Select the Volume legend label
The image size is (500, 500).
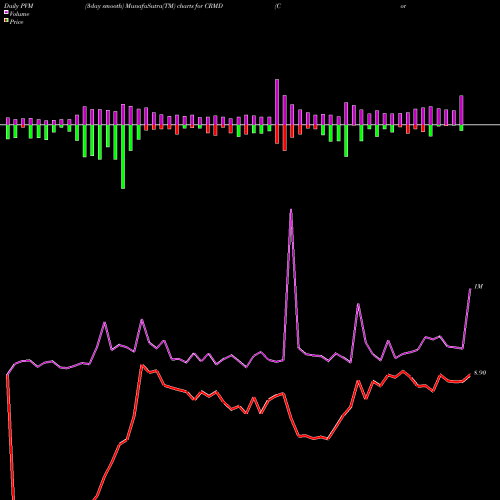click(19, 14)
